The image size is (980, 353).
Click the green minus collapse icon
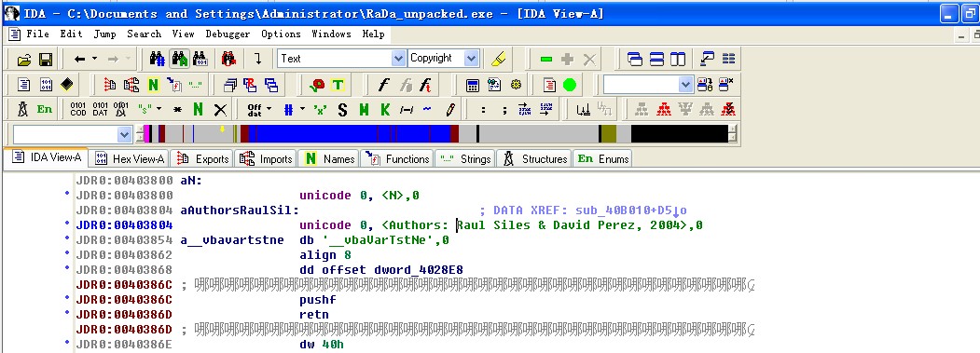[x=545, y=60]
